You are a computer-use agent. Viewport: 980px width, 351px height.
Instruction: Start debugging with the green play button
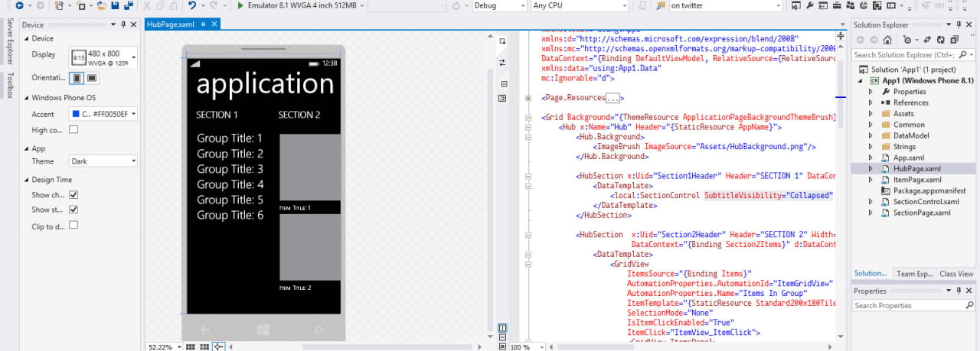tap(240, 5)
